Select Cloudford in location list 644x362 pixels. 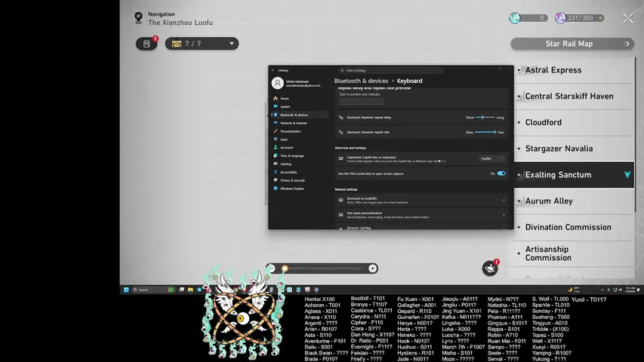pos(573,122)
